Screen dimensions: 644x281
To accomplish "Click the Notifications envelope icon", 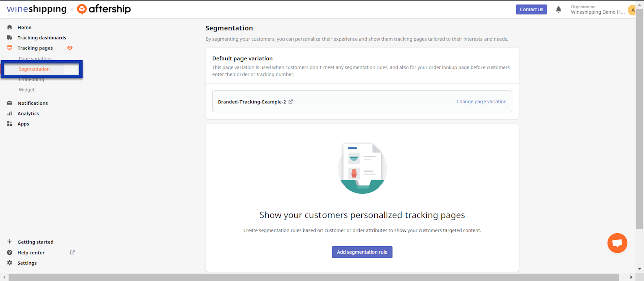I will click(x=9, y=103).
